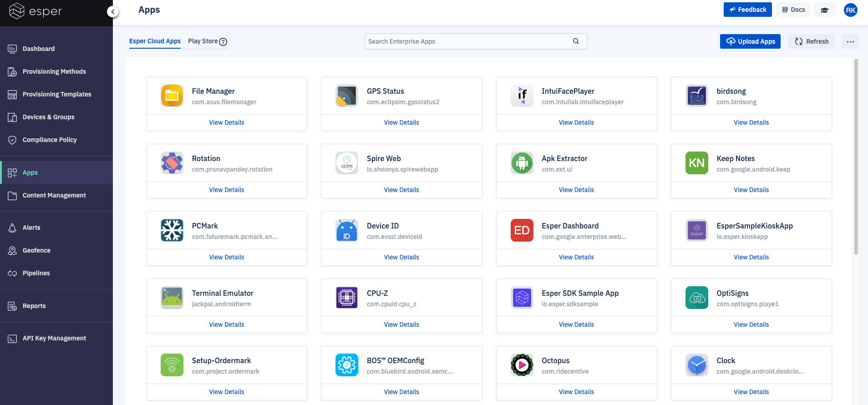Click the Refresh button

pos(811,41)
